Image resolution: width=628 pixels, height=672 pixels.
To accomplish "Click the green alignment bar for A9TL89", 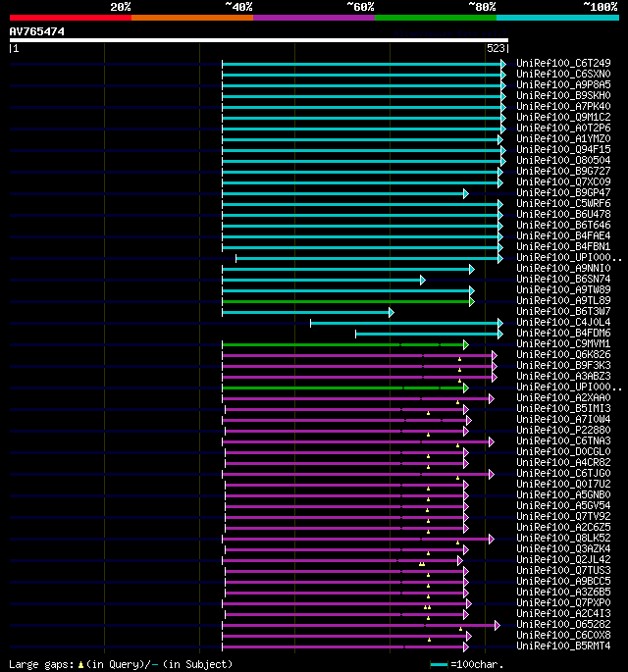I will pyautogui.click(x=346, y=302).
